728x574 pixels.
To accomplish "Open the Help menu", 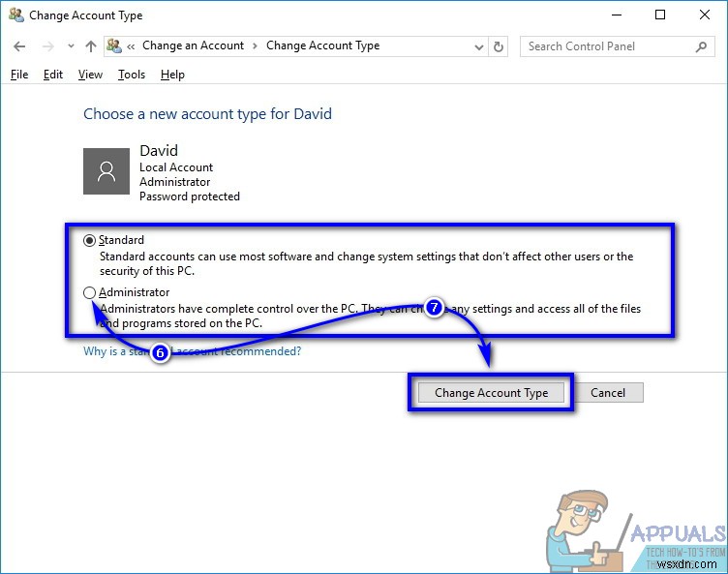I will click(172, 75).
